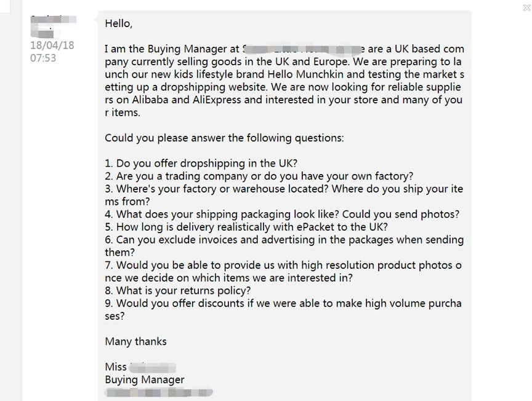Viewport: 532px width, 401px height.
Task: Select question 6 about excluding invoices
Action: coord(284,246)
